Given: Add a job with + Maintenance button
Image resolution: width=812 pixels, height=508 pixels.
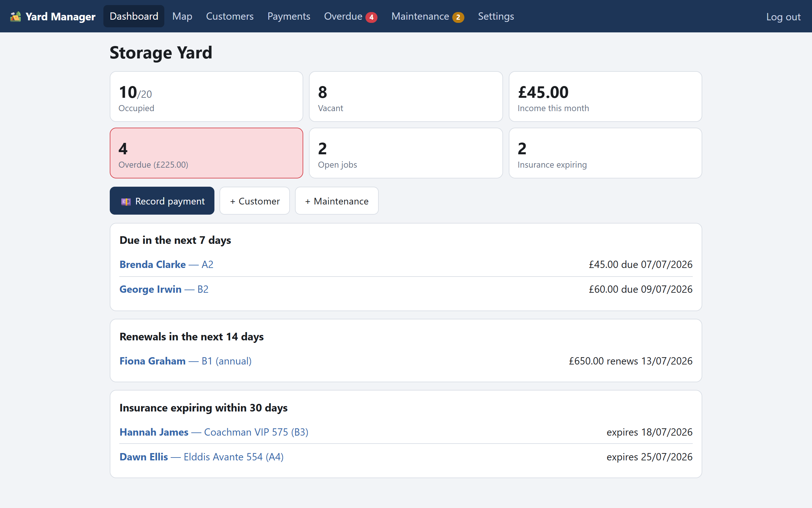Looking at the screenshot, I should 337,201.
